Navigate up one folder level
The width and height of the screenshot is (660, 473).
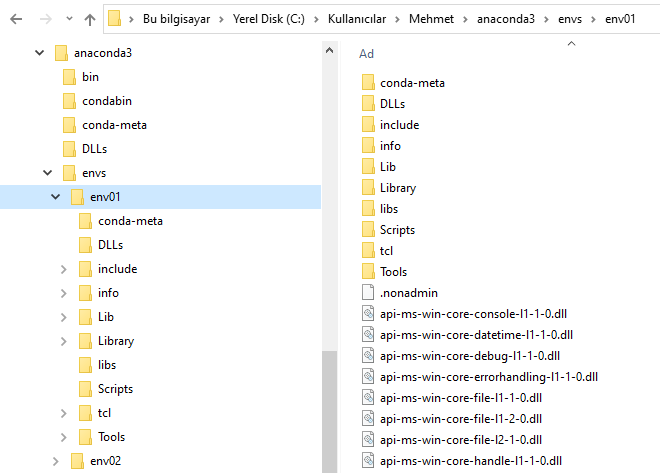pos(90,19)
